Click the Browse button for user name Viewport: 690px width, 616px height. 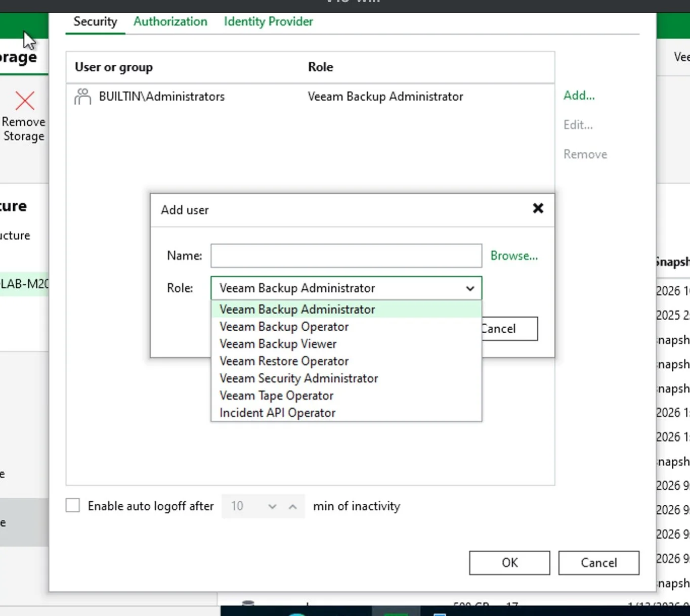pyautogui.click(x=514, y=255)
